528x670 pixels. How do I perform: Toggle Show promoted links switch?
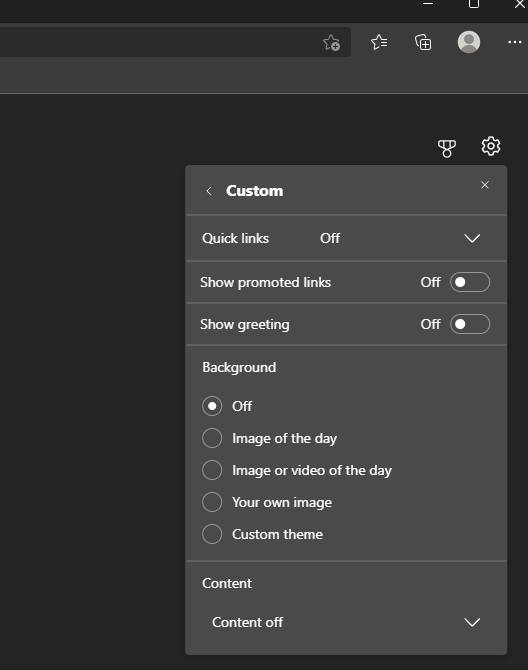point(470,282)
